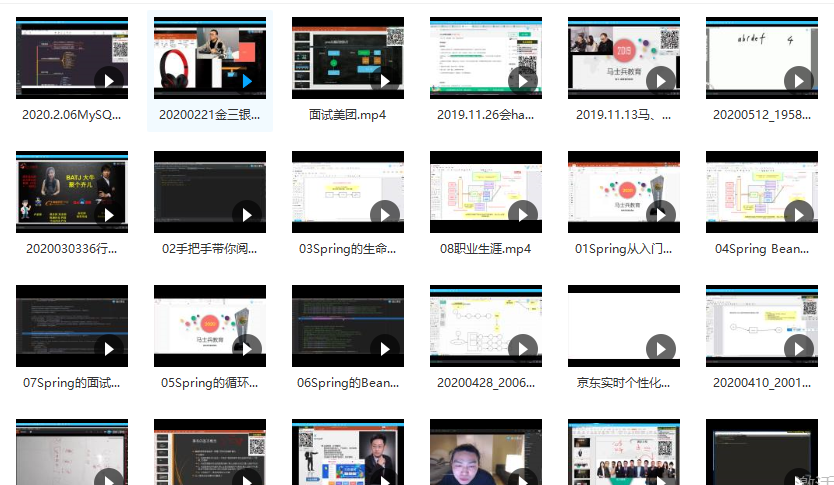Click the 京东实时个性化... file name
This screenshot has width=834, height=485.
pyautogui.click(x=623, y=383)
